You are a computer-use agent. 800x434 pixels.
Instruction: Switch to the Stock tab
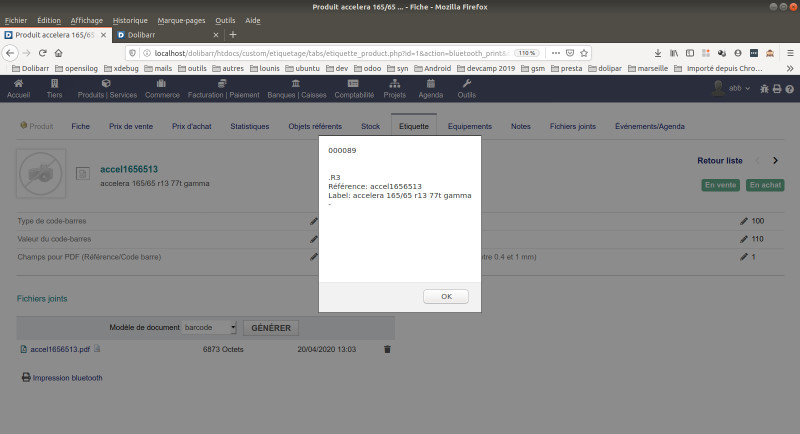coord(370,126)
